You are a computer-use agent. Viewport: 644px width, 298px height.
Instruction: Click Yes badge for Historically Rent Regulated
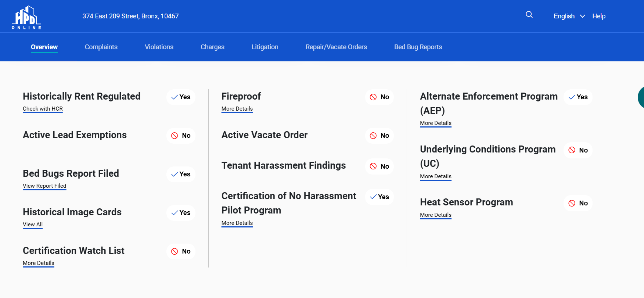181,97
